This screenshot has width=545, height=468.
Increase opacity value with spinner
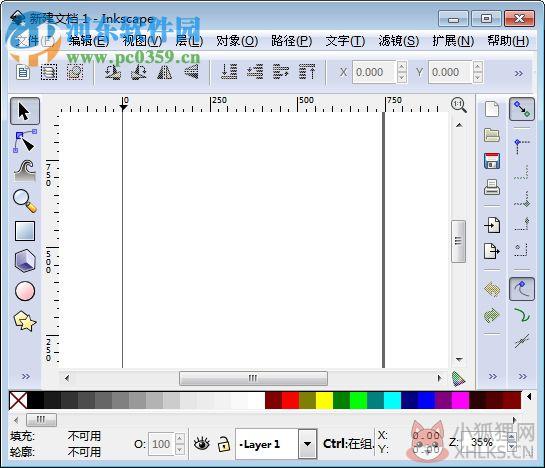[x=179, y=438]
